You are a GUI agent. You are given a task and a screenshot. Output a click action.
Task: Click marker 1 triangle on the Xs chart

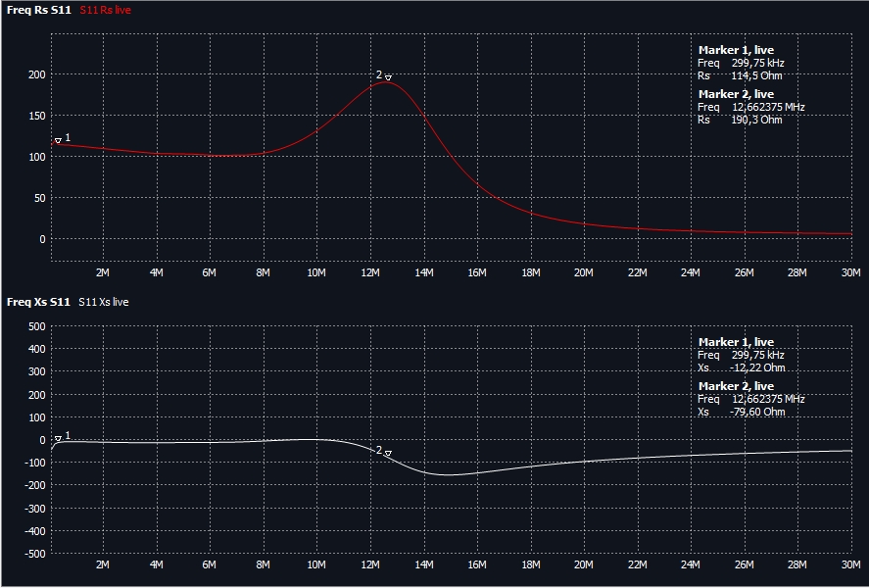click(58, 438)
